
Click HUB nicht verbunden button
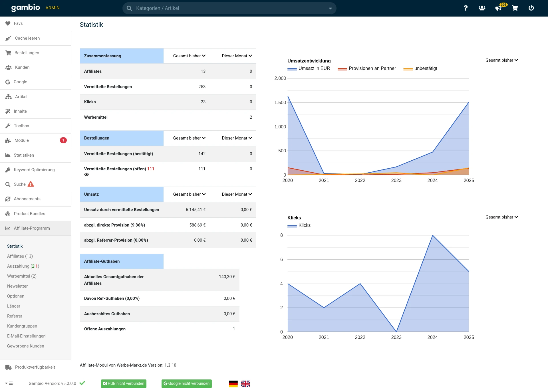(124, 384)
